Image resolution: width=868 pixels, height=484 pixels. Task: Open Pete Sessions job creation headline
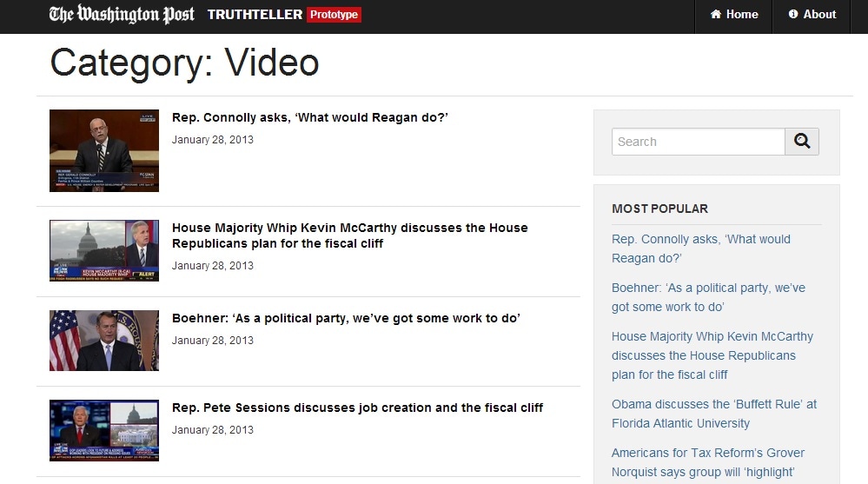(357, 408)
